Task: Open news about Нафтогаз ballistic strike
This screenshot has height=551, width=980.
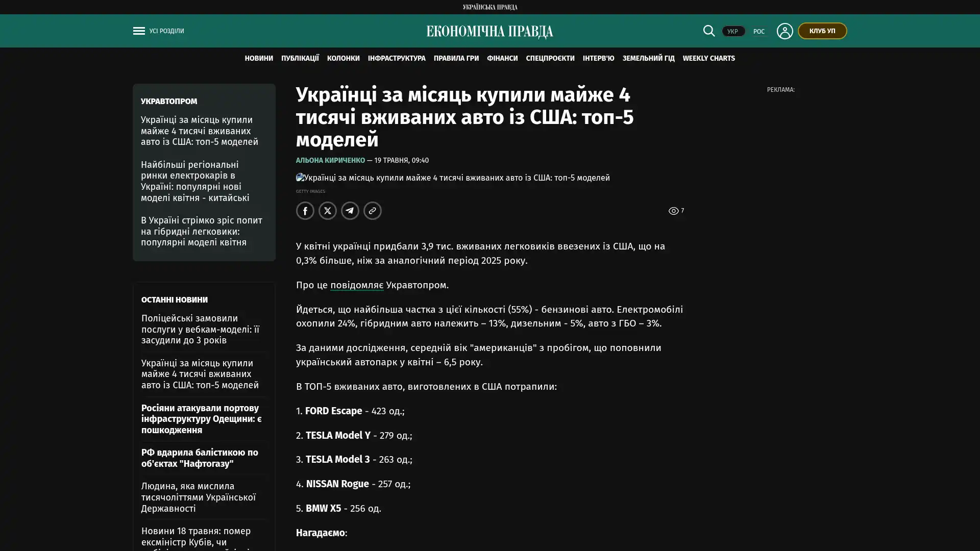Action: pyautogui.click(x=200, y=458)
